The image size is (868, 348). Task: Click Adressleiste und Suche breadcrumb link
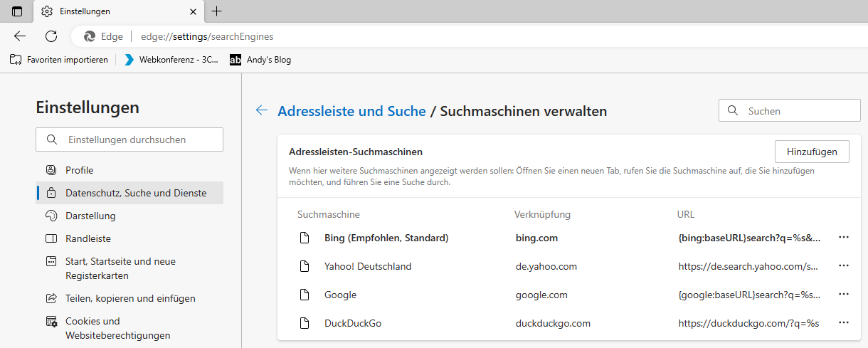pos(351,111)
